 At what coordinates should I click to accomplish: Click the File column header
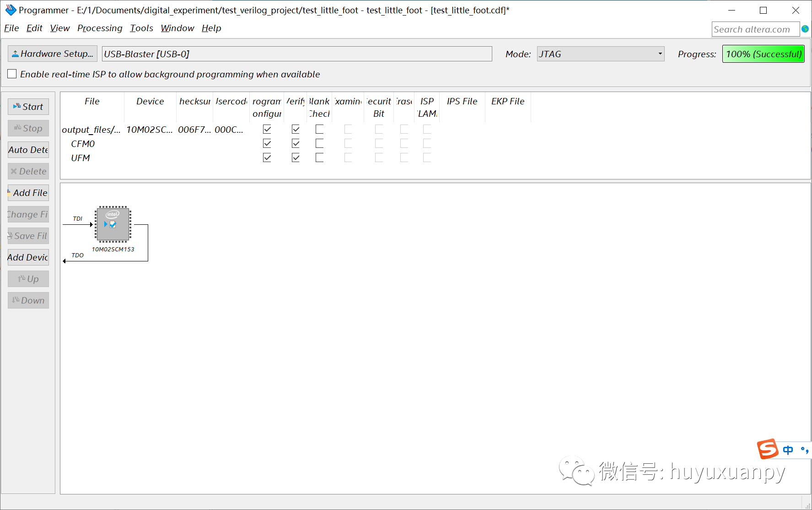[92, 101]
